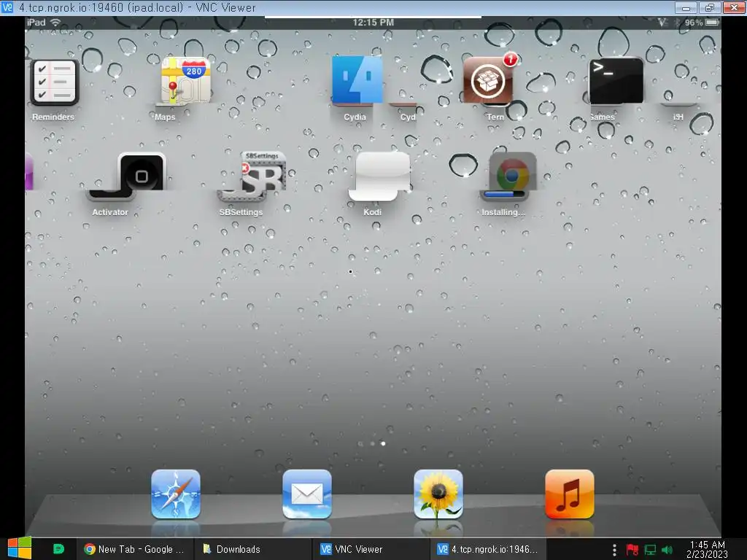
Task: Open Photos sunflower icon in dock
Action: pyautogui.click(x=438, y=494)
